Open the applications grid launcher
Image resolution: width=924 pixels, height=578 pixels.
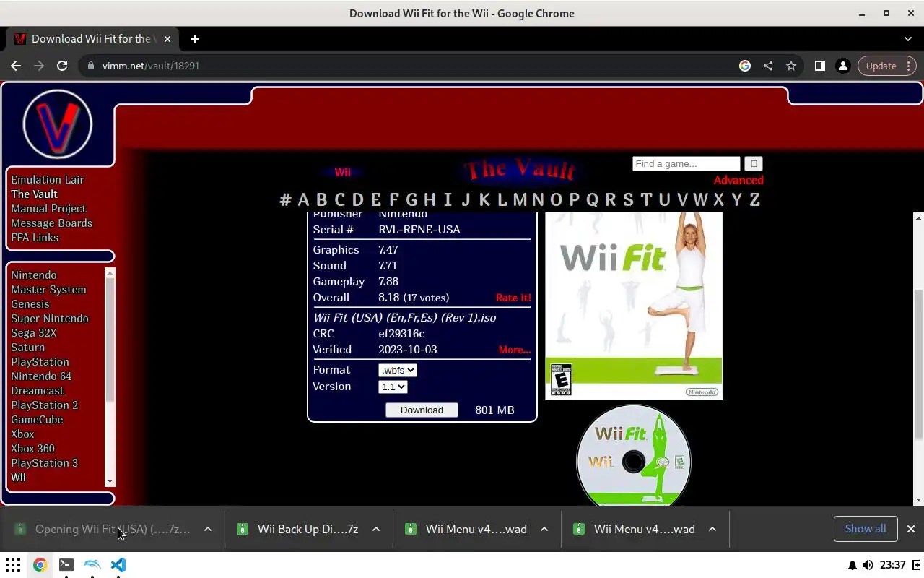click(13, 565)
